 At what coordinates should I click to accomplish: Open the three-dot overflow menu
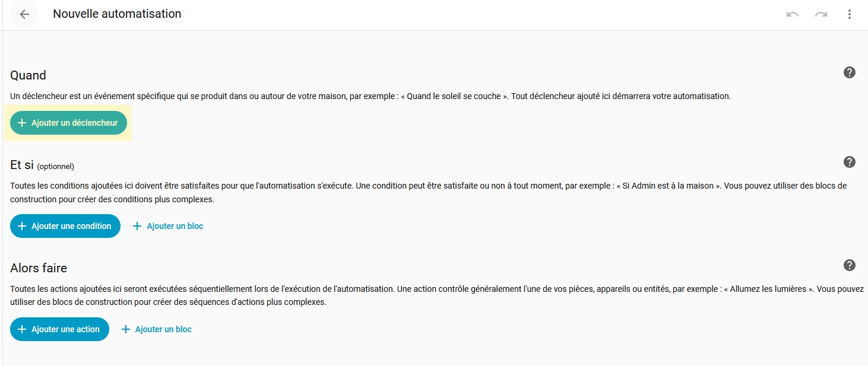click(850, 14)
